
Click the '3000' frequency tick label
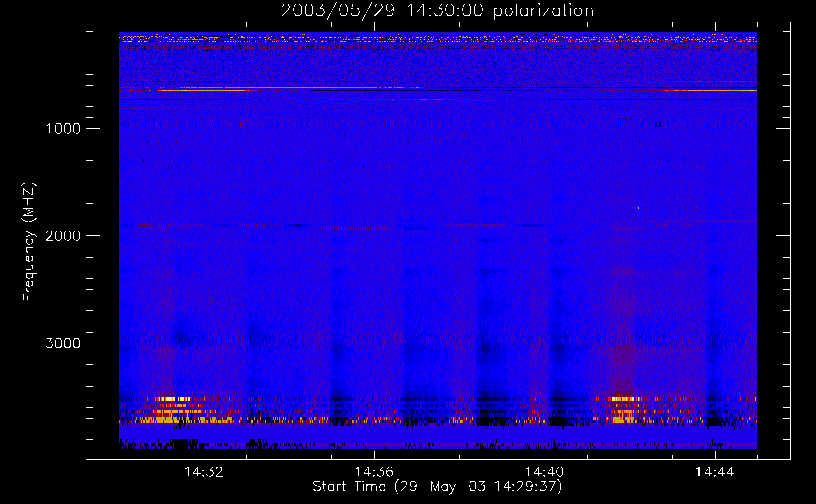[x=63, y=343]
